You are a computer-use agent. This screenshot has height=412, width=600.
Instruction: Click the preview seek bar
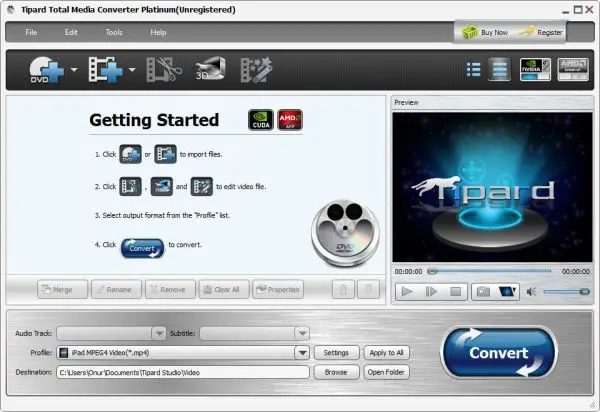pyautogui.click(x=490, y=271)
